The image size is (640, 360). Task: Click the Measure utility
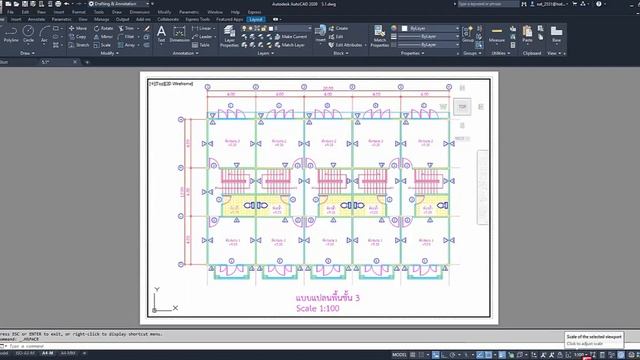(x=497, y=34)
